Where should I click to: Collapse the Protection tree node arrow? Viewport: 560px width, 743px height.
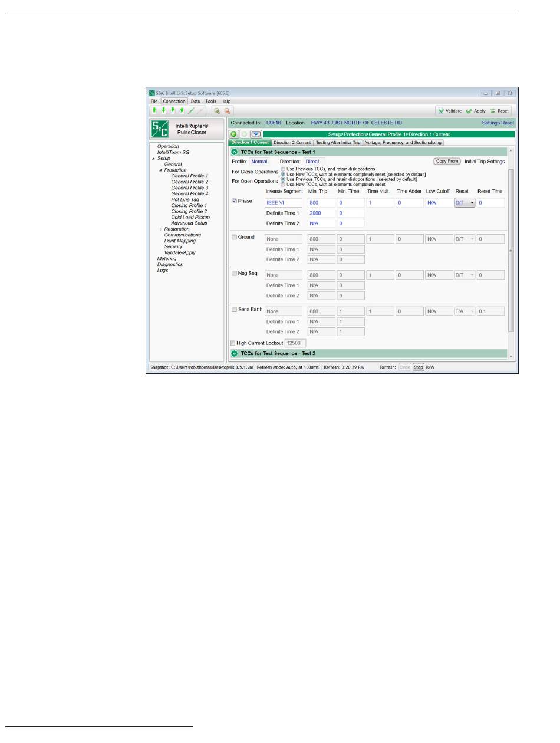click(x=160, y=170)
